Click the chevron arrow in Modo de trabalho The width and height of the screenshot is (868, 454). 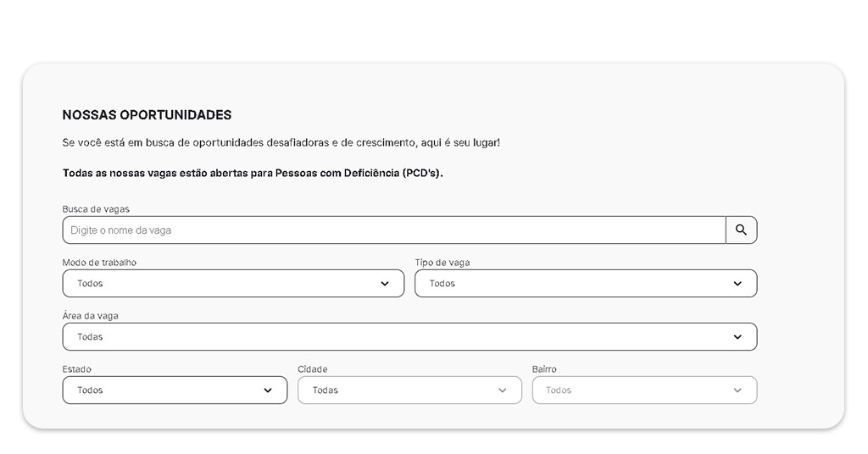[x=385, y=284]
